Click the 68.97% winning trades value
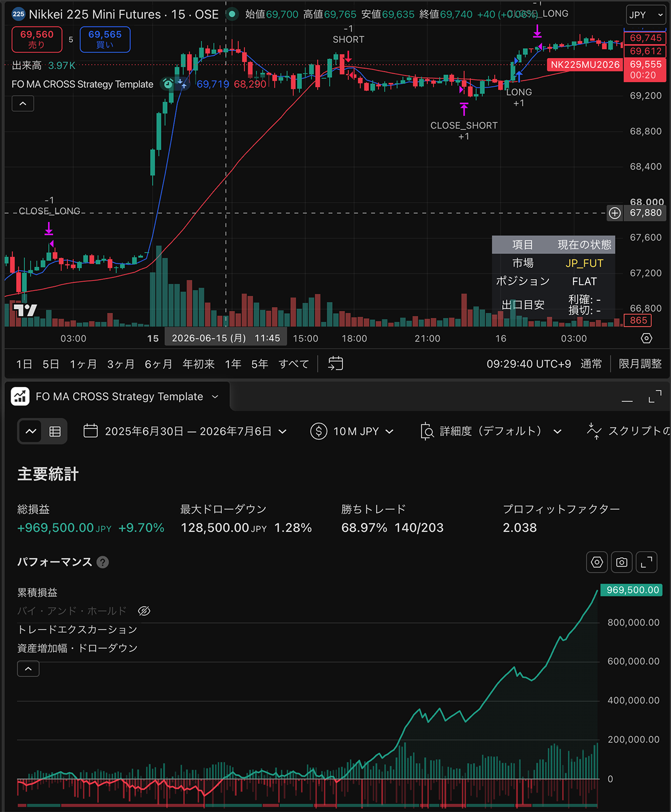The height and width of the screenshot is (812, 671). point(364,528)
